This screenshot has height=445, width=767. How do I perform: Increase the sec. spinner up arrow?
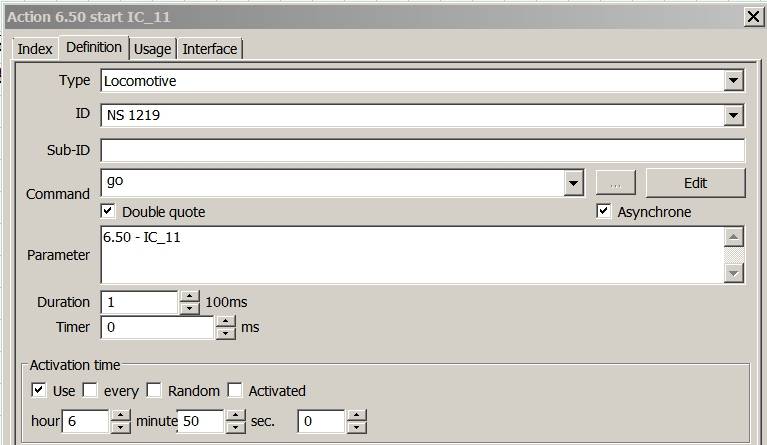click(356, 416)
